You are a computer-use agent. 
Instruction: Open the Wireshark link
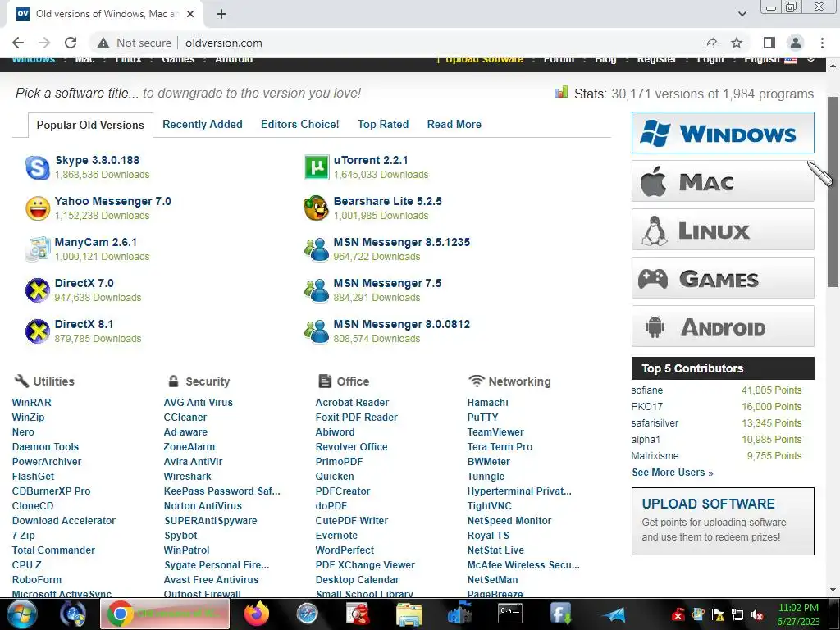188,477
